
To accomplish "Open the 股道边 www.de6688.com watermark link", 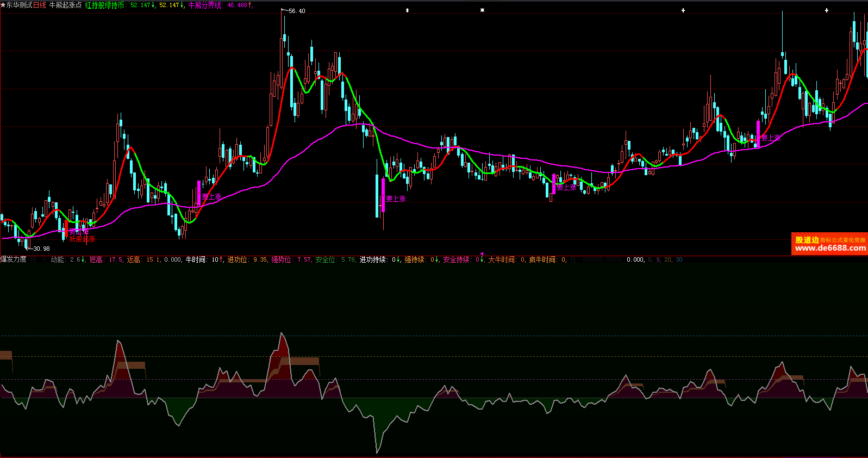I will [829, 244].
